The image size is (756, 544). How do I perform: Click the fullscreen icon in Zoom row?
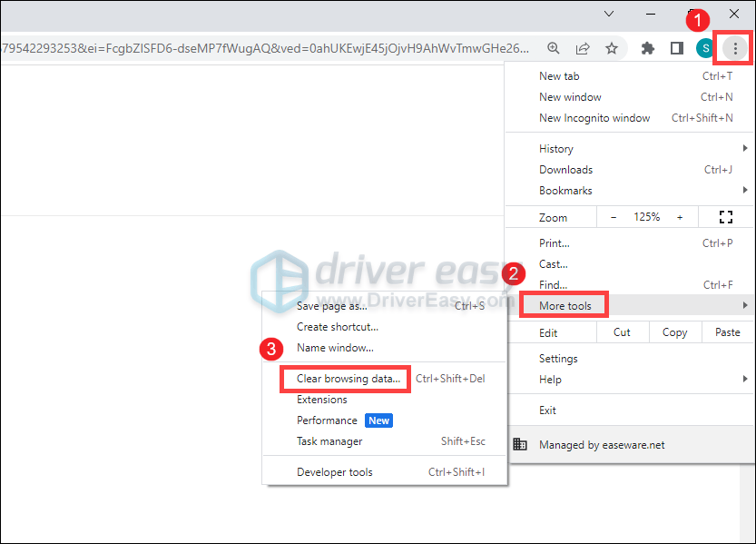click(725, 217)
